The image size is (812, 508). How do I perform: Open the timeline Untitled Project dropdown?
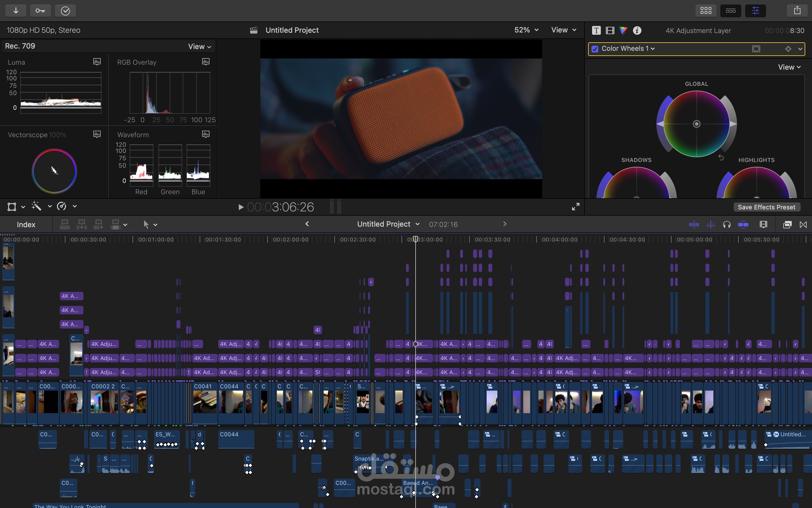pos(388,224)
